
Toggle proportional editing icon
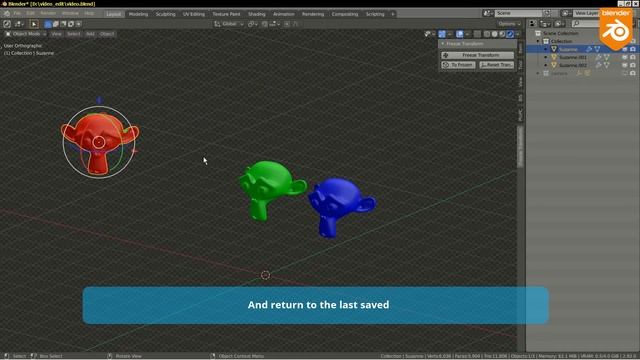point(287,24)
